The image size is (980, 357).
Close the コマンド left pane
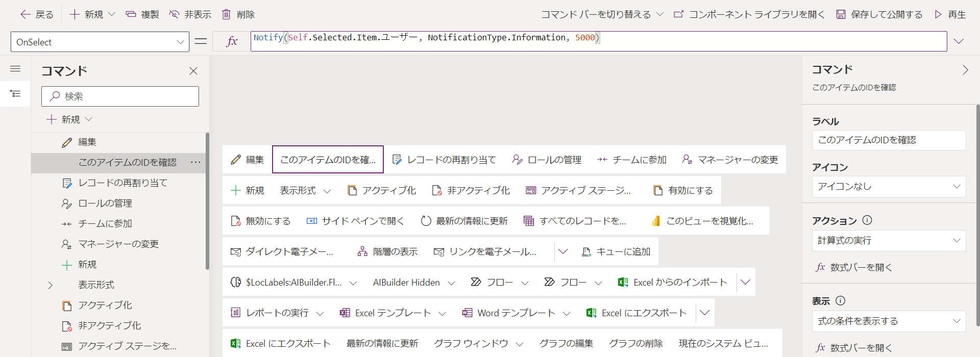(x=193, y=71)
